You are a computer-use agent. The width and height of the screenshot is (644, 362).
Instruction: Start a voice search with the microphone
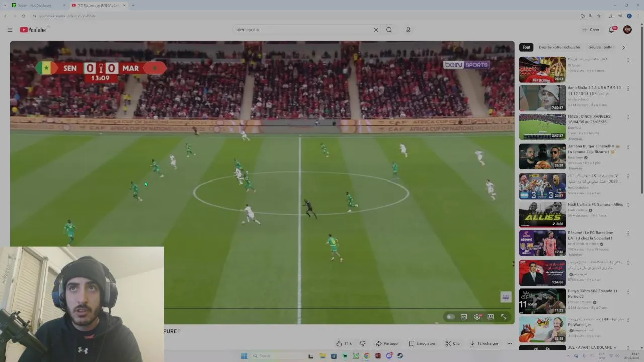[408, 30]
